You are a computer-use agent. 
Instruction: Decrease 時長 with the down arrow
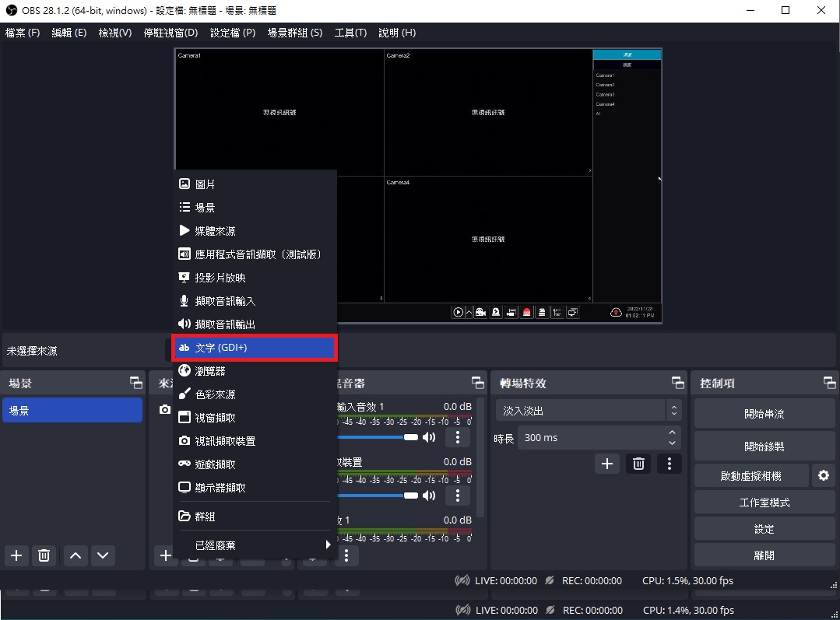672,443
